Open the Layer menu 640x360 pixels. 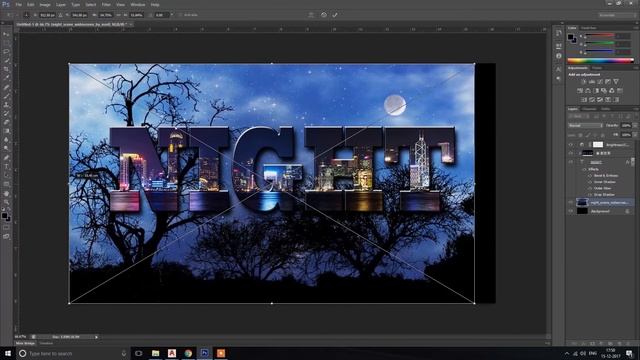(61, 4)
